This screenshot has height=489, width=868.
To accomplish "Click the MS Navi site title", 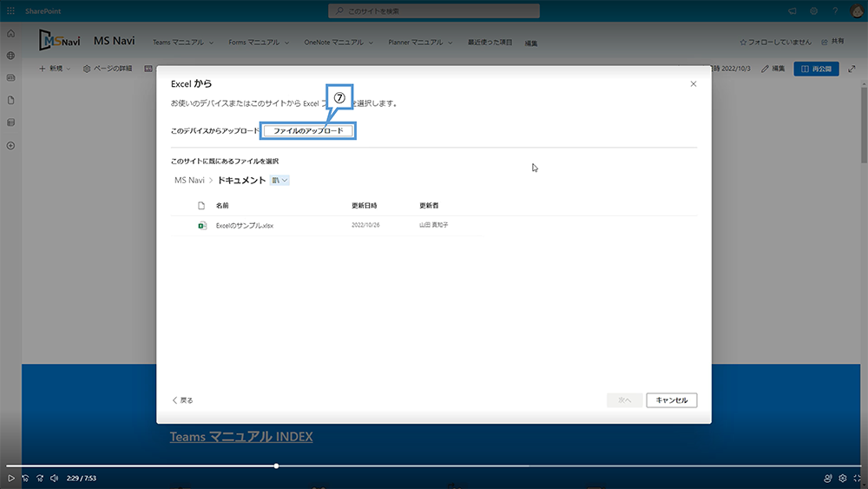I will (114, 41).
